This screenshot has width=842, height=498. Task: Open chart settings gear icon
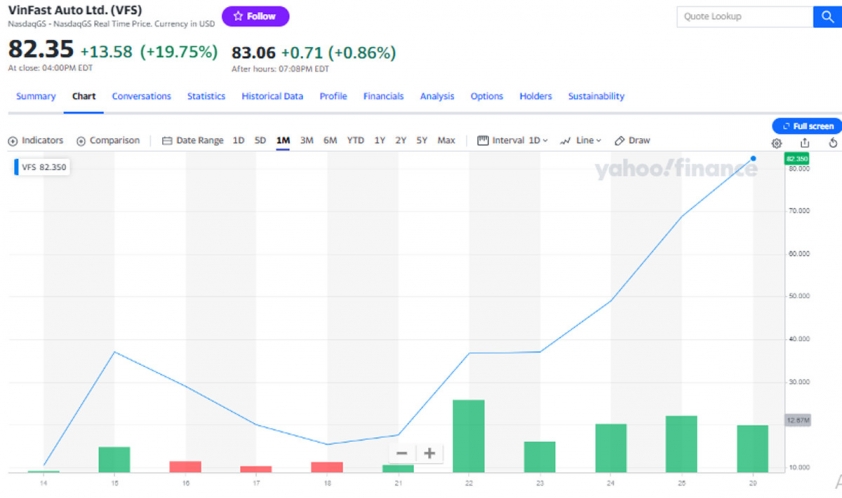776,143
